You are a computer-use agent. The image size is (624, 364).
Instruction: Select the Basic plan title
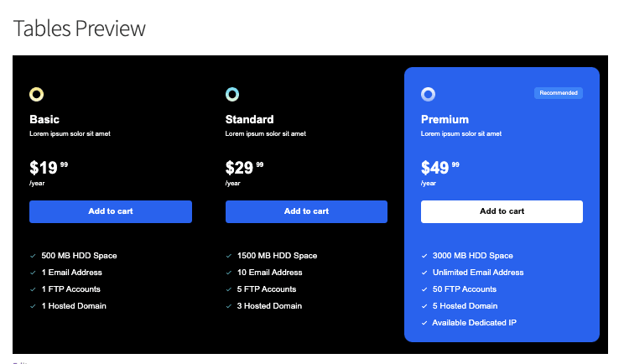click(44, 119)
